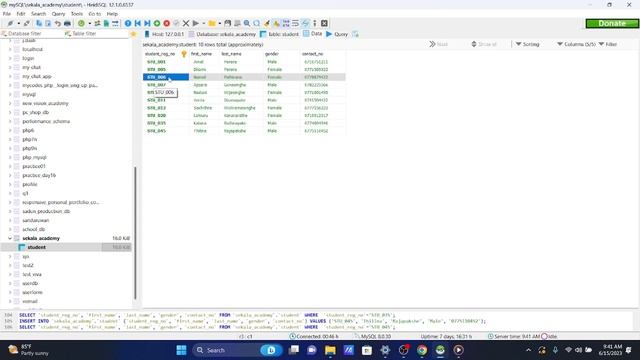The height and width of the screenshot is (360, 640).
Task: Click the Database filter field
Action: (31, 34)
